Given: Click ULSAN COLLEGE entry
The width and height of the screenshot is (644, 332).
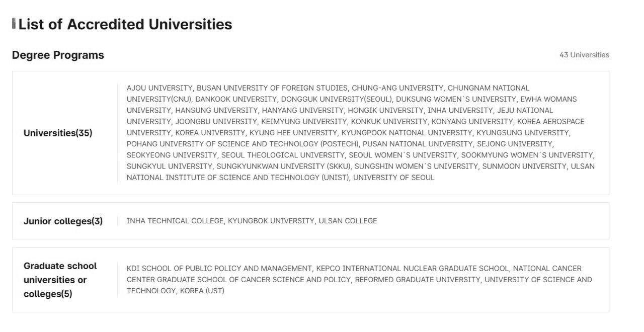Looking at the screenshot, I should 348,221.
